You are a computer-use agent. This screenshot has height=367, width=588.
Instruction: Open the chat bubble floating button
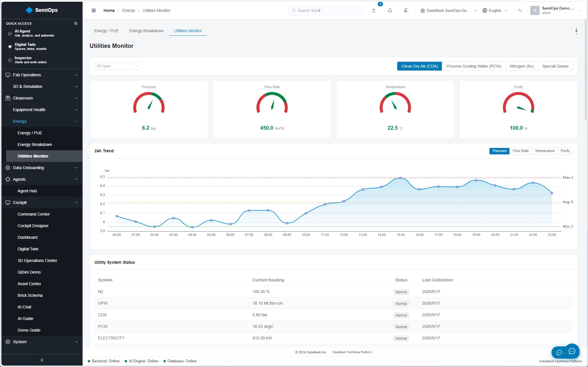pos(572,351)
